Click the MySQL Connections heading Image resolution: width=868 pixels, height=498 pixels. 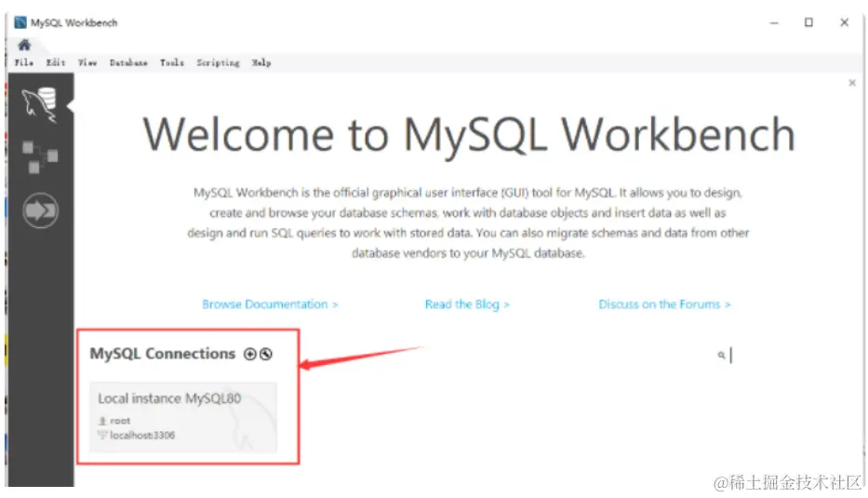pyautogui.click(x=163, y=354)
